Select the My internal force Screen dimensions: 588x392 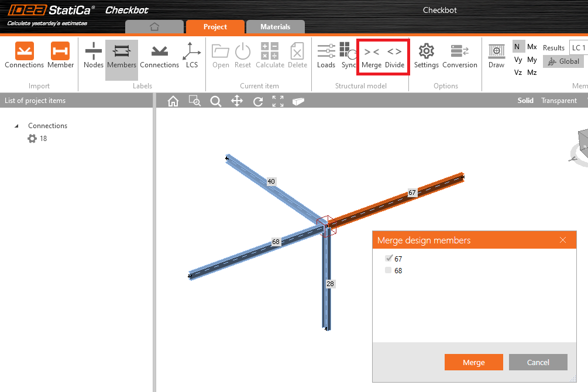(x=532, y=60)
